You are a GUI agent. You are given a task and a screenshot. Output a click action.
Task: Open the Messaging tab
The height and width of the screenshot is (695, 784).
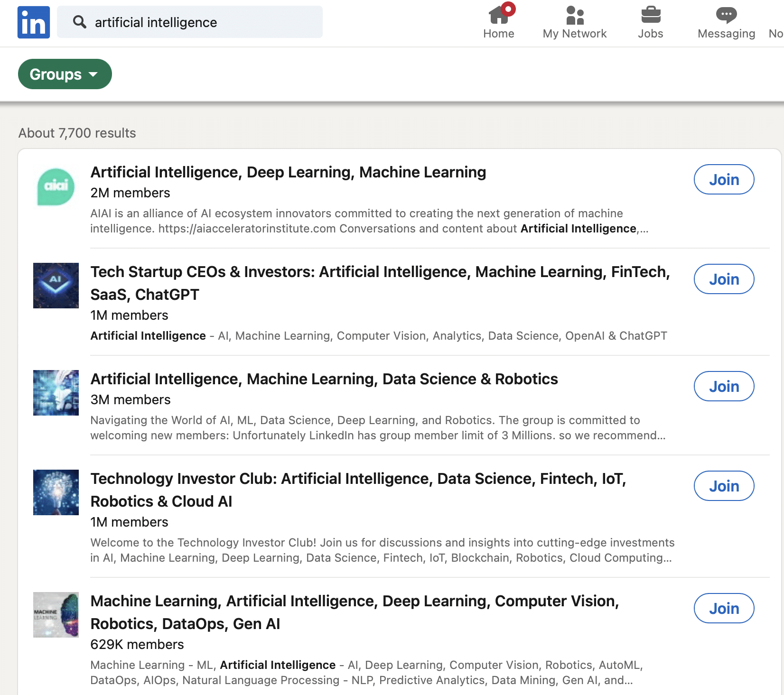click(x=726, y=22)
